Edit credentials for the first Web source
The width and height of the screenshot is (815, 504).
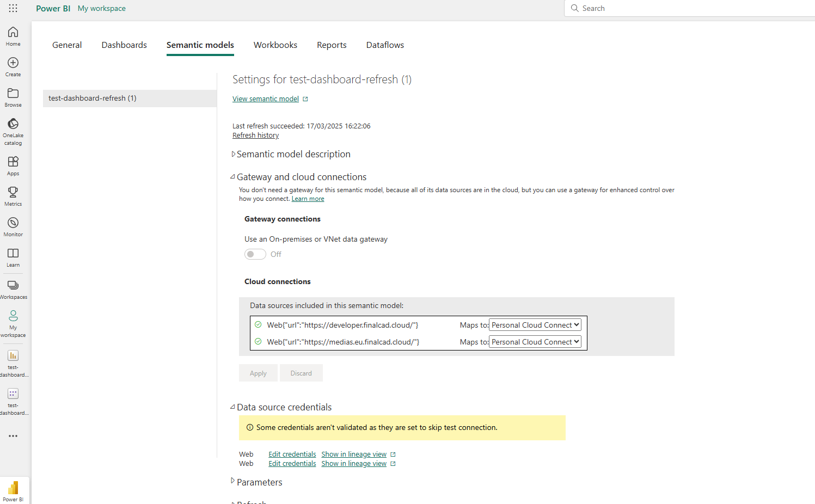(292, 454)
